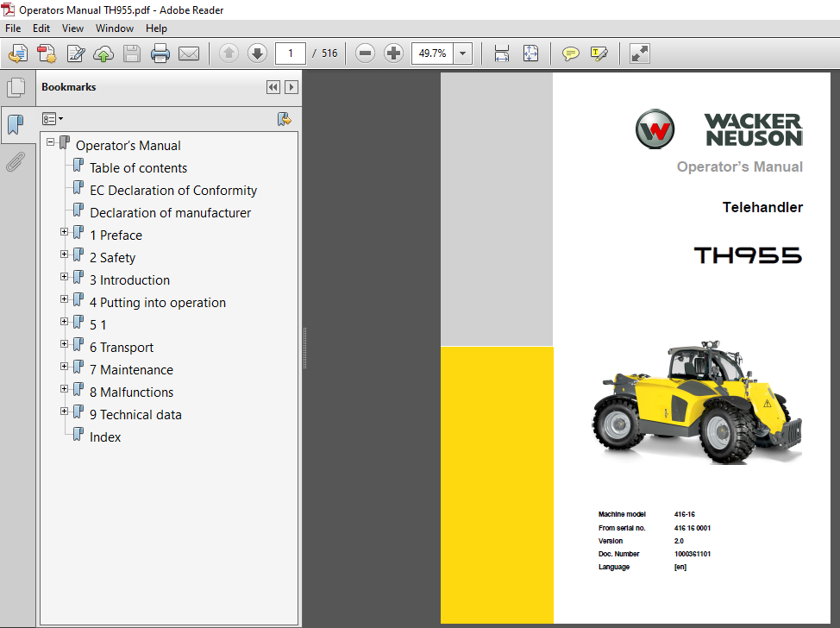Go to 8 Malfunctions bookmark
The height and width of the screenshot is (628, 840).
(131, 392)
